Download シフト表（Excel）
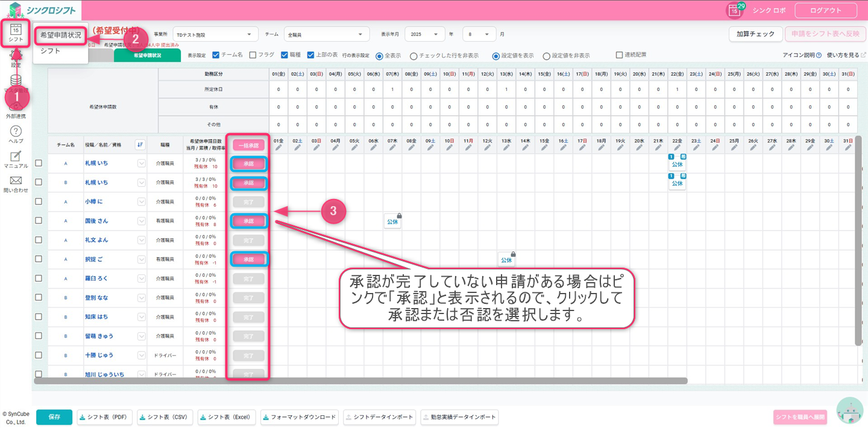This screenshot has width=868, height=428. [x=227, y=417]
